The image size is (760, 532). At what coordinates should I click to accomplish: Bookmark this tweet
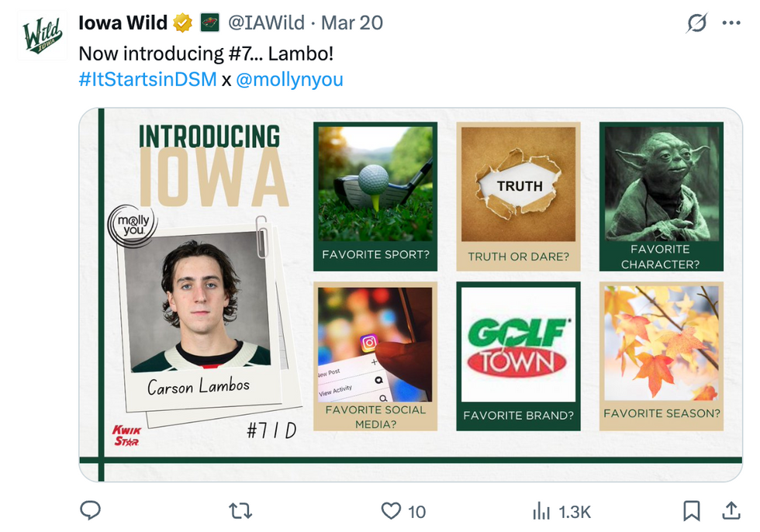pyautogui.click(x=691, y=510)
